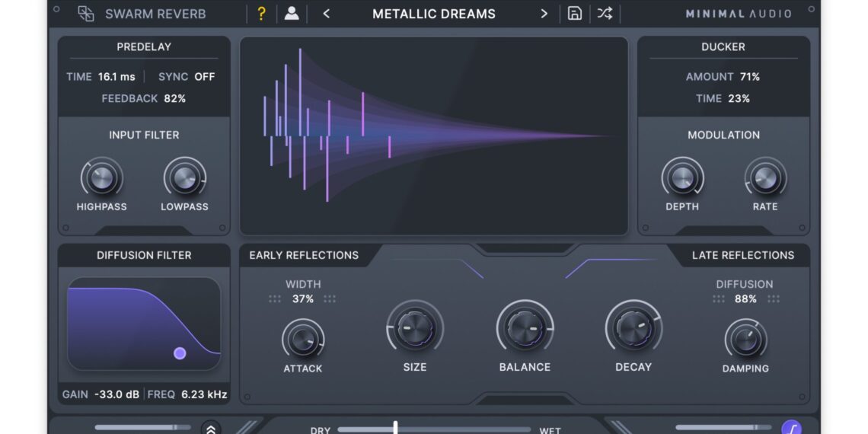The height and width of the screenshot is (434, 868).
Task: Click the Swarm Reverb logo icon
Action: pyautogui.click(x=86, y=14)
